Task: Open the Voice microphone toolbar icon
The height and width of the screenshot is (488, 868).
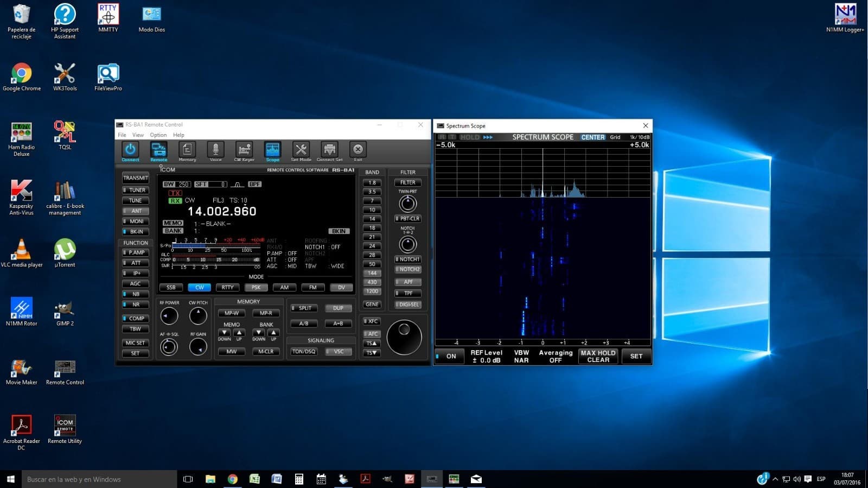Action: coord(215,150)
